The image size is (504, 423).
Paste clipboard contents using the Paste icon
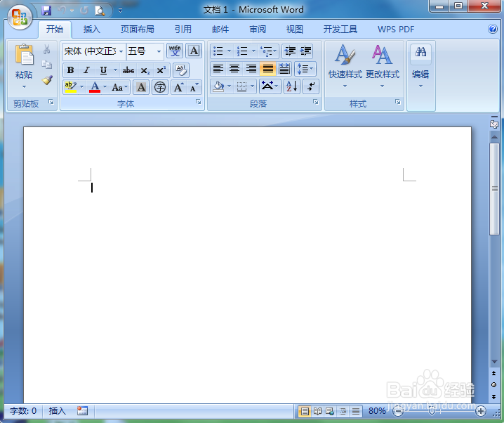point(24,55)
